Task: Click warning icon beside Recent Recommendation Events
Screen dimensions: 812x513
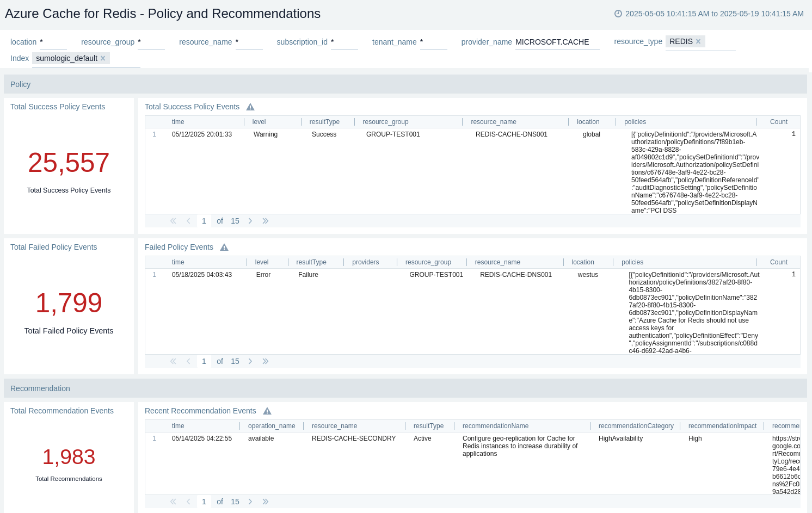Action: coord(267,411)
